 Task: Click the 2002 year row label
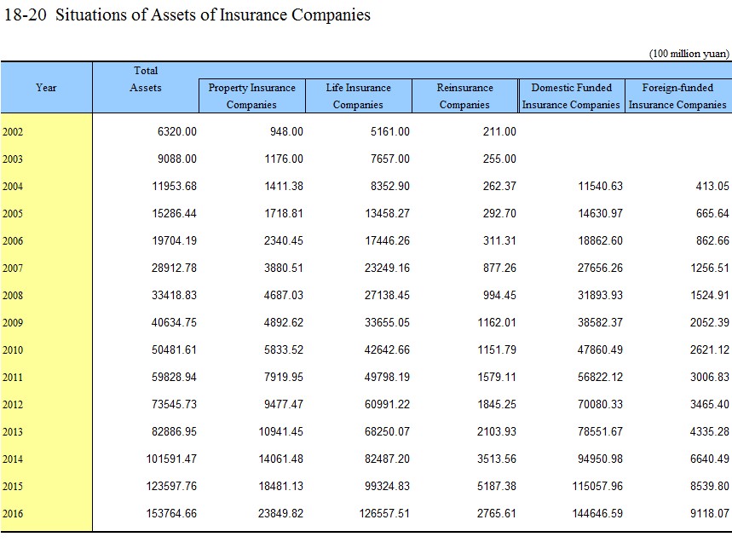14,132
